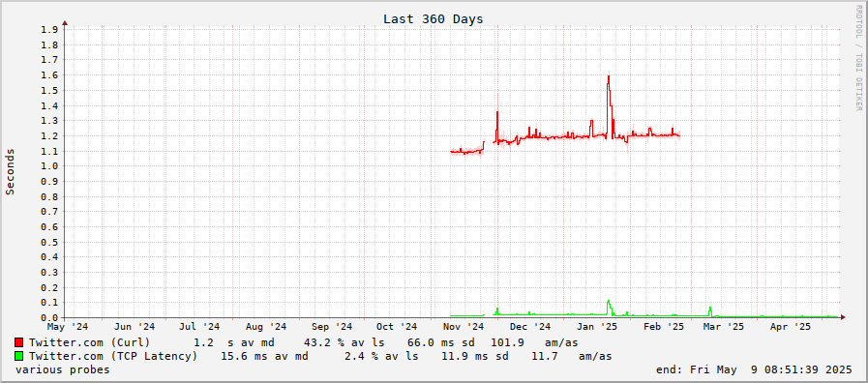This screenshot has width=868, height=383.
Task: Click the "11.7 am/as" TCP statistic
Action: click(572, 357)
